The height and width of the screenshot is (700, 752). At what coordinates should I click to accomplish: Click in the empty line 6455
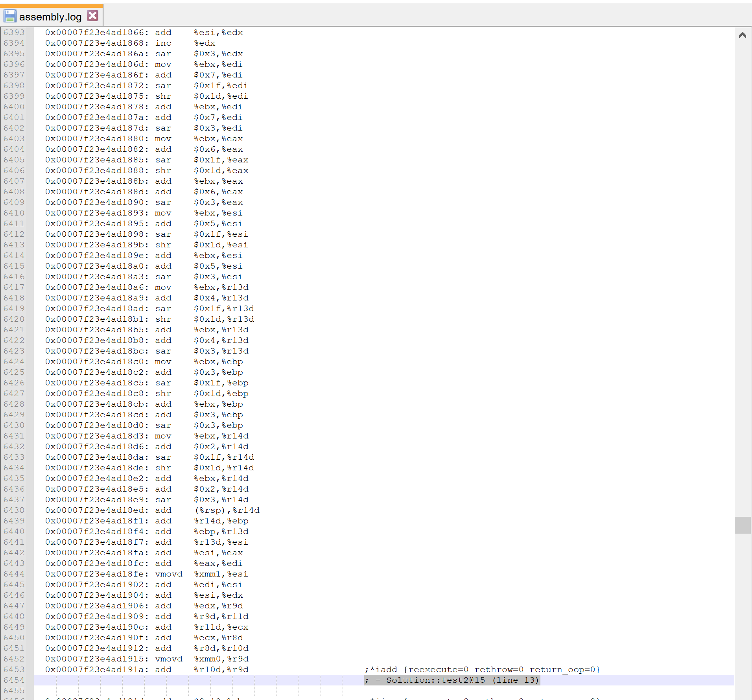click(383, 691)
